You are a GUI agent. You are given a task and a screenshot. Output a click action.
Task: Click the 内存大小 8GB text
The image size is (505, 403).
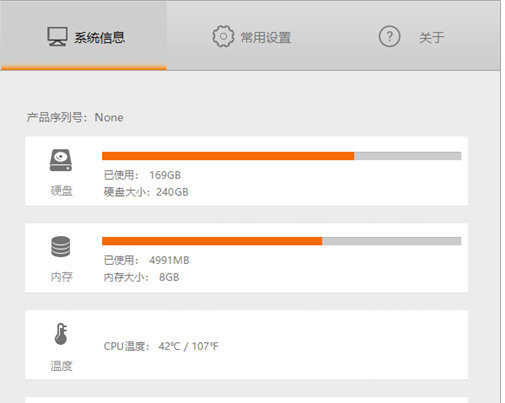[141, 277]
